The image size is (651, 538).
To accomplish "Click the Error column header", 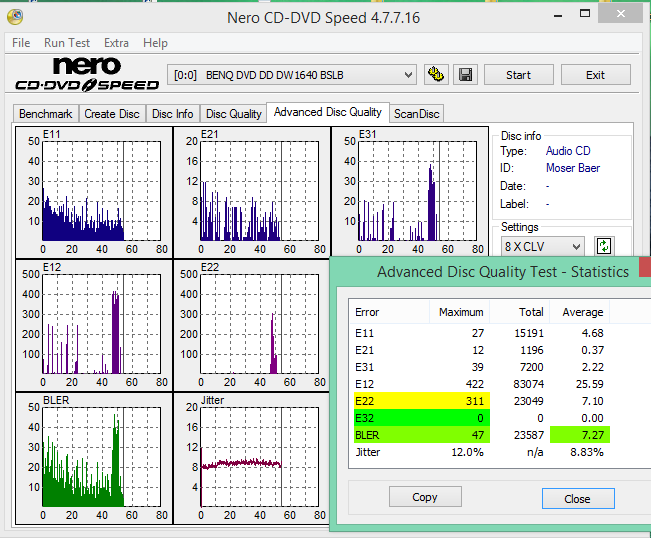I will click(x=389, y=312).
